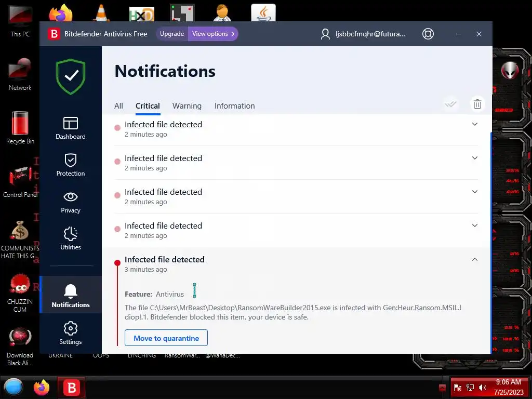This screenshot has width=532, height=399.
Task: Click Move to quarantine button
Action: click(166, 338)
